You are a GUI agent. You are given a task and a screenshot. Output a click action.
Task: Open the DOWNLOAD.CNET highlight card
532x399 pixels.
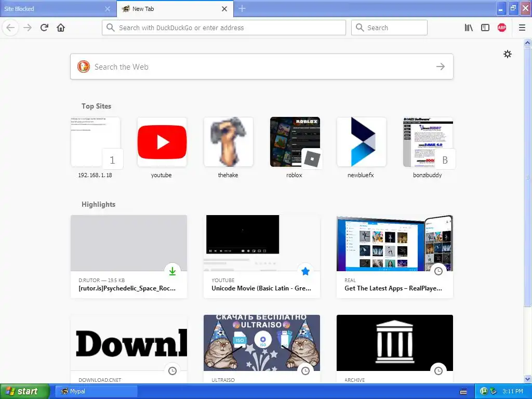click(129, 349)
